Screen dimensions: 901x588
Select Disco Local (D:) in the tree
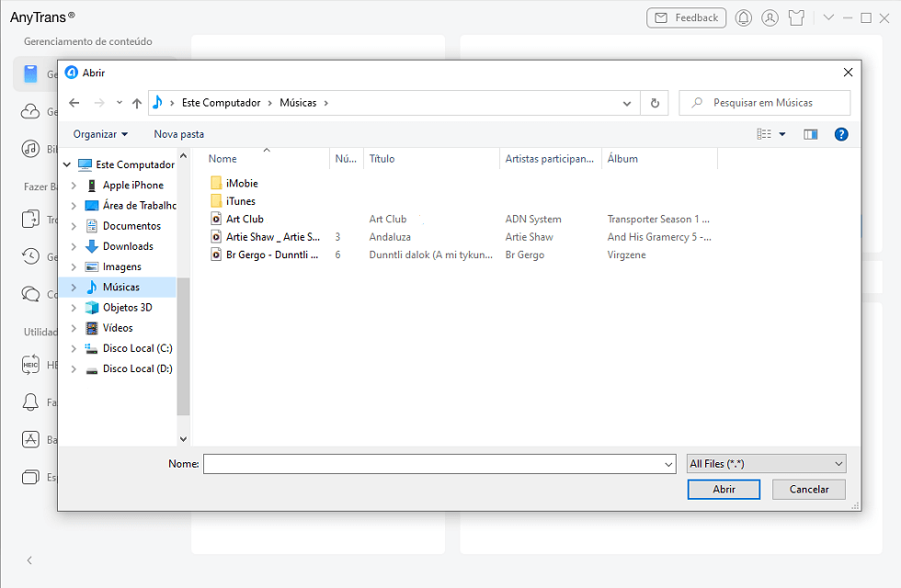click(x=137, y=368)
